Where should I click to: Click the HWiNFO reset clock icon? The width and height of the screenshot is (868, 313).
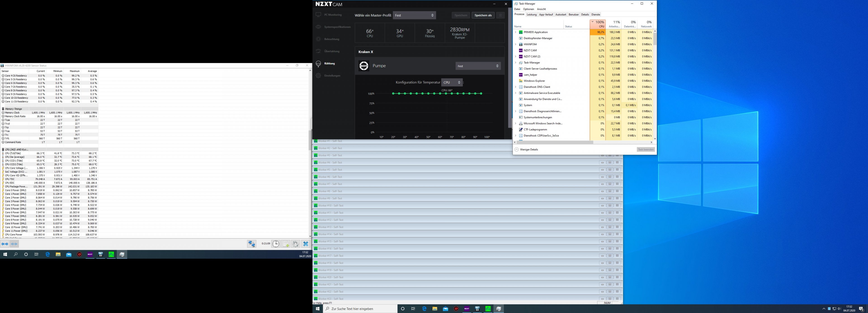pyautogui.click(x=276, y=244)
